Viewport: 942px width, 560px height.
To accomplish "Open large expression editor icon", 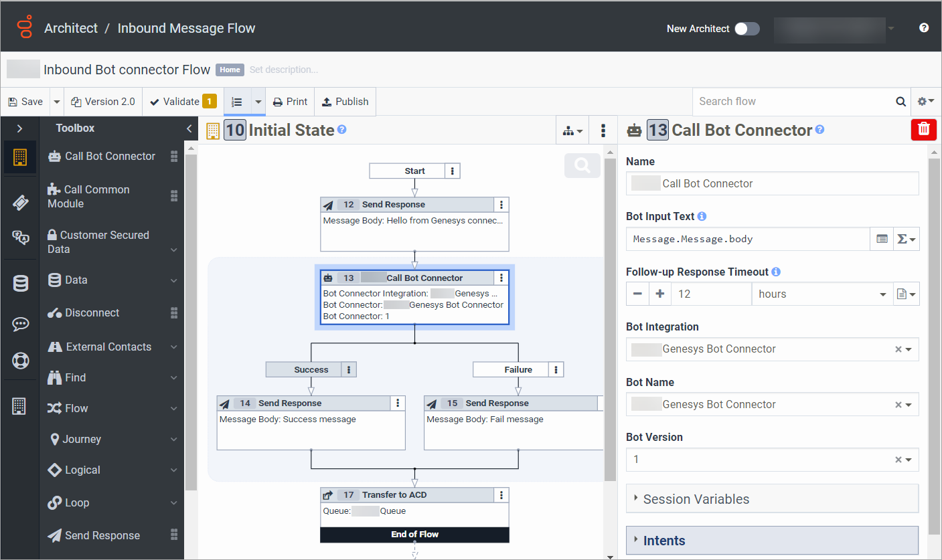I will 882,239.
